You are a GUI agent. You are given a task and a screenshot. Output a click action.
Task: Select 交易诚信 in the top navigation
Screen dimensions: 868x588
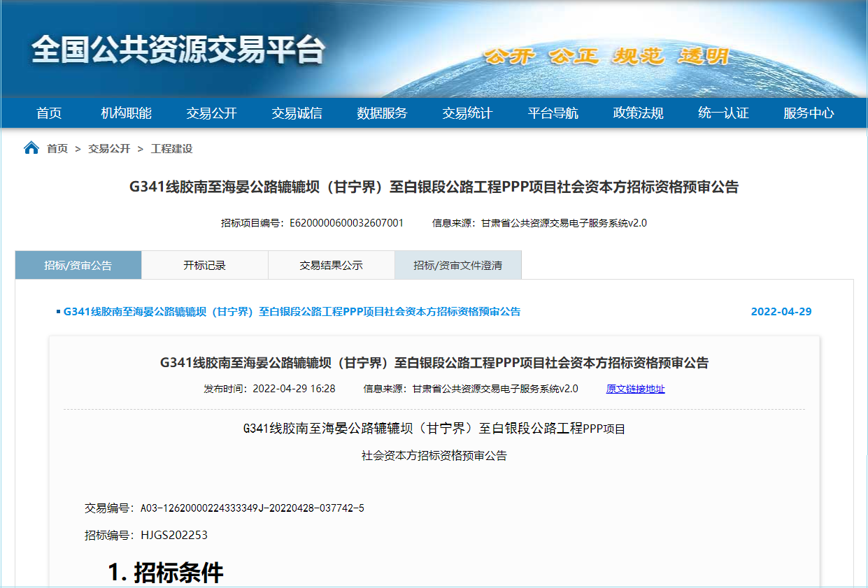point(297,113)
